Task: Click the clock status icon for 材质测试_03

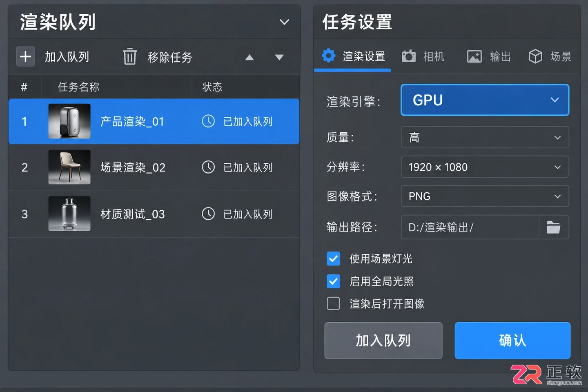Action: click(208, 214)
